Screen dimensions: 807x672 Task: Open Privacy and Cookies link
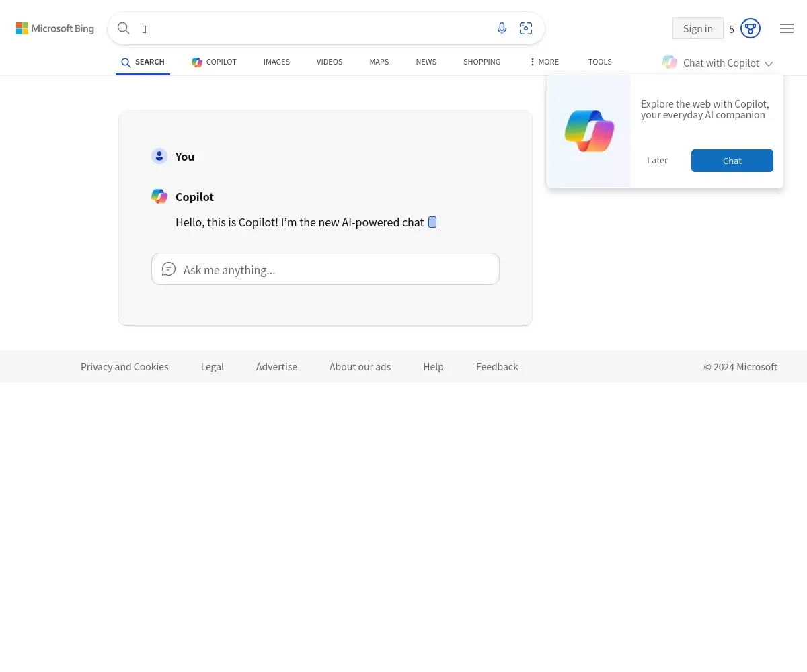point(124,366)
